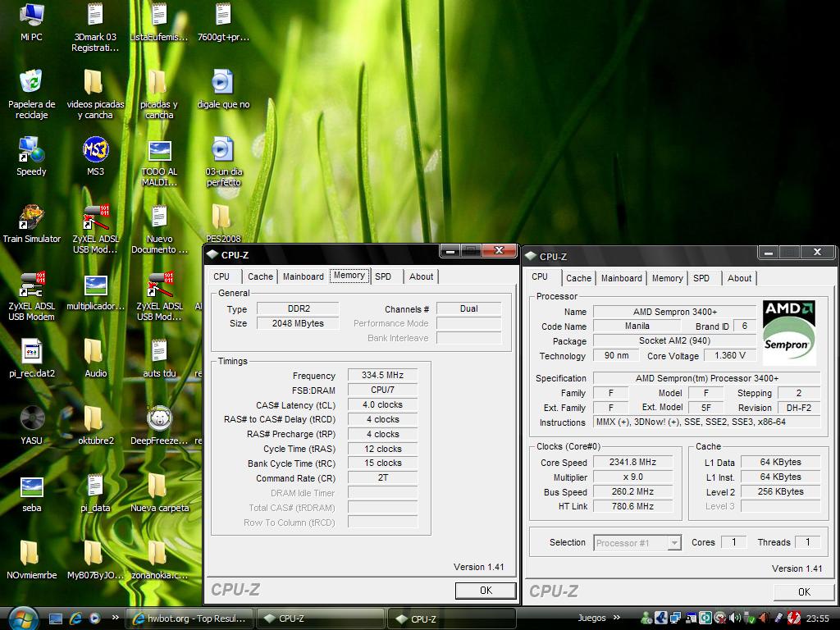Click the CPU/7 FSB:DRAM value

coord(382,390)
